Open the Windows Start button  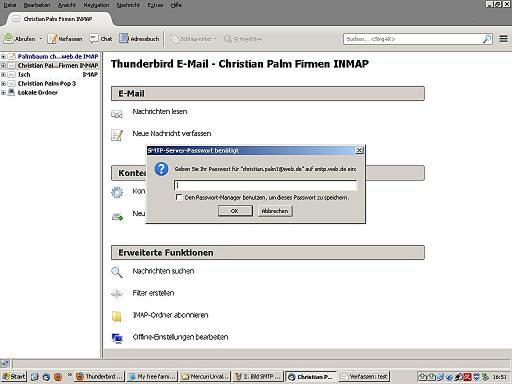pyautogui.click(x=14, y=377)
